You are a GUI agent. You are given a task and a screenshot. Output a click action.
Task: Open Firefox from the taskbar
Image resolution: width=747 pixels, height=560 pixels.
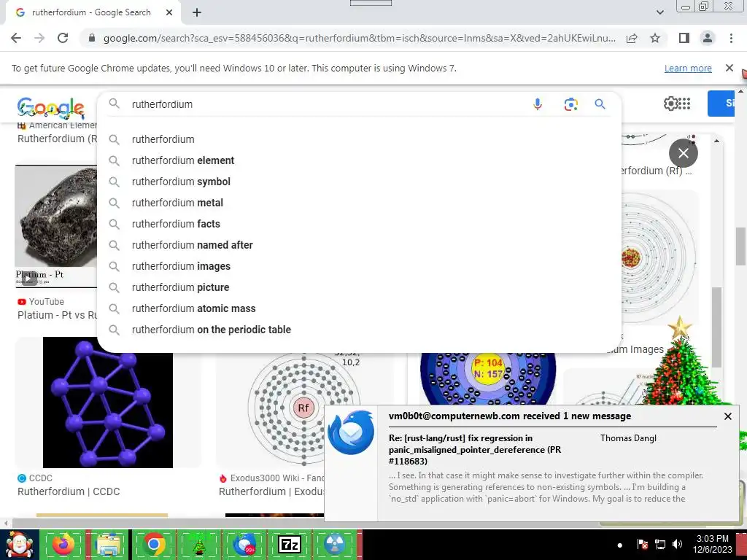(x=63, y=544)
